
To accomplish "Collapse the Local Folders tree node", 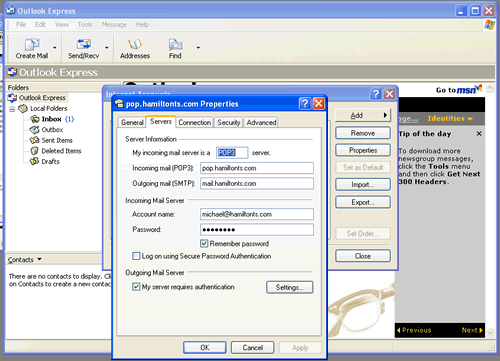I will tap(12, 109).
